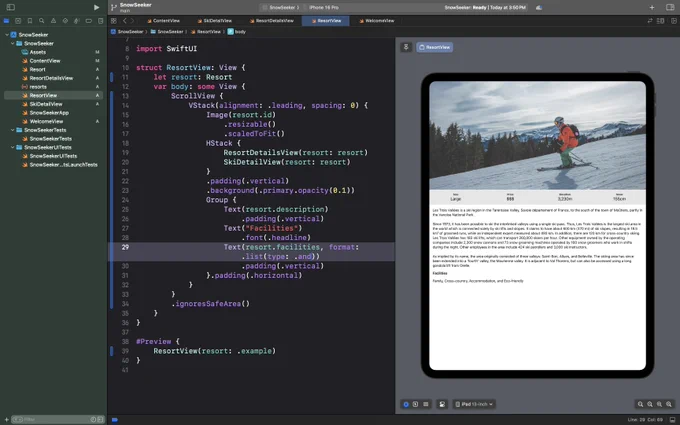Open the project navigator folder icon
Image resolution: width=680 pixels, height=425 pixels.
pos(6,20)
